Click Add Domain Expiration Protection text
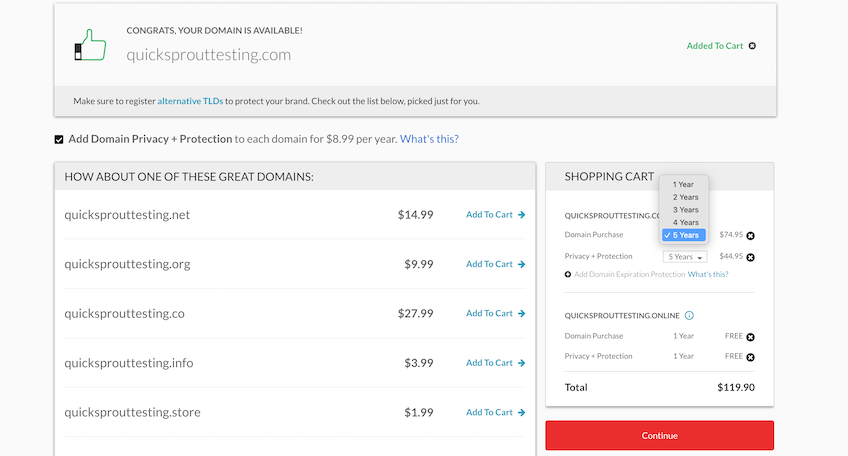The height and width of the screenshot is (456, 848). (x=630, y=274)
